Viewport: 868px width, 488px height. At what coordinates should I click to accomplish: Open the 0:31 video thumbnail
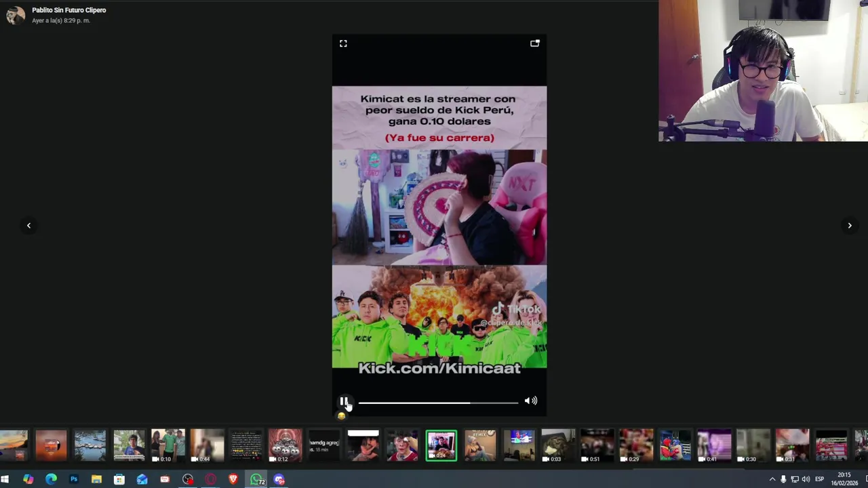pyautogui.click(x=792, y=445)
